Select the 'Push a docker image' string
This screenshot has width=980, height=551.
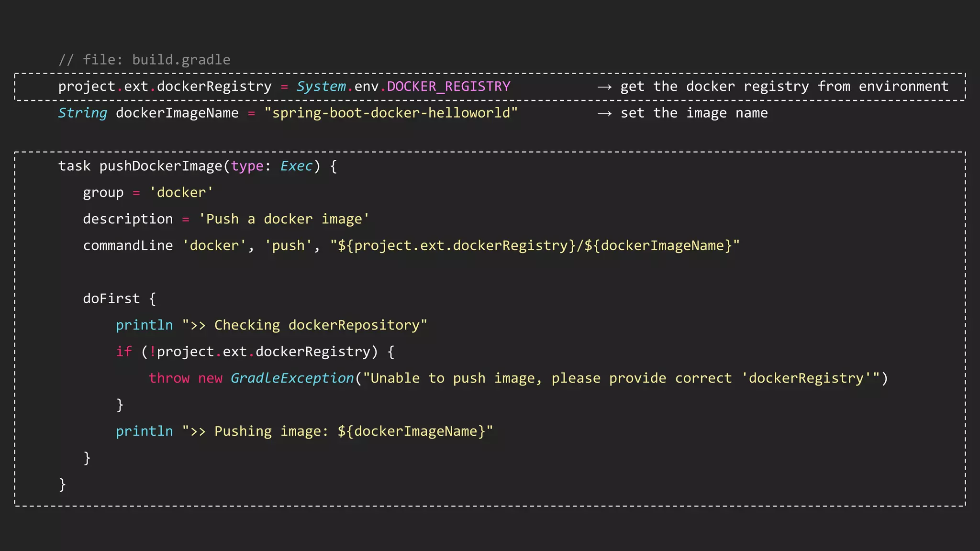tap(284, 219)
